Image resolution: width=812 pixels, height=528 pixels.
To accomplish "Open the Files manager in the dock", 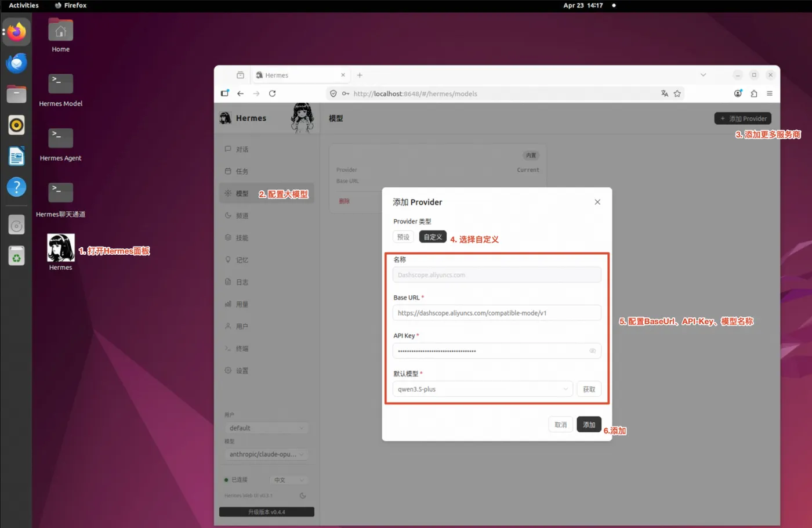I will point(16,94).
